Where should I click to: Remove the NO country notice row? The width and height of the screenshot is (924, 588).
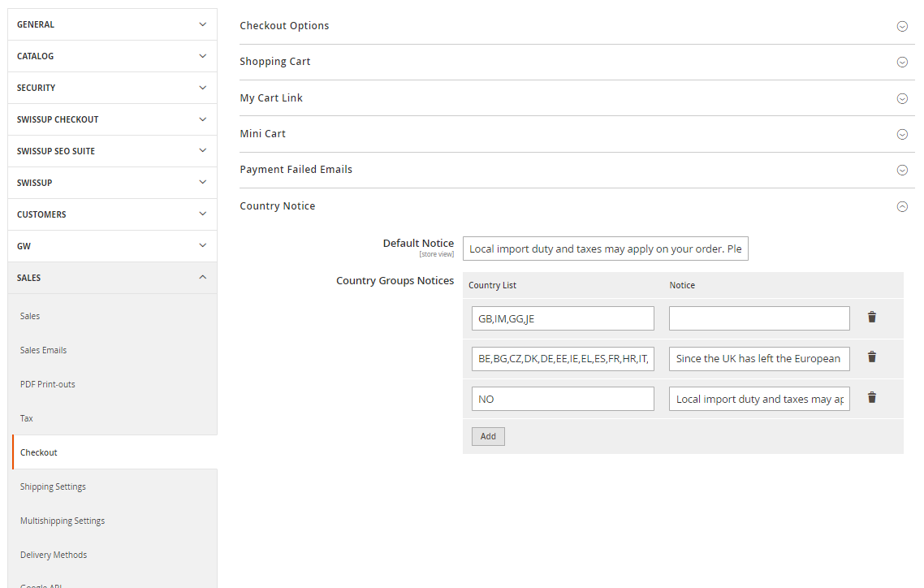tap(872, 398)
